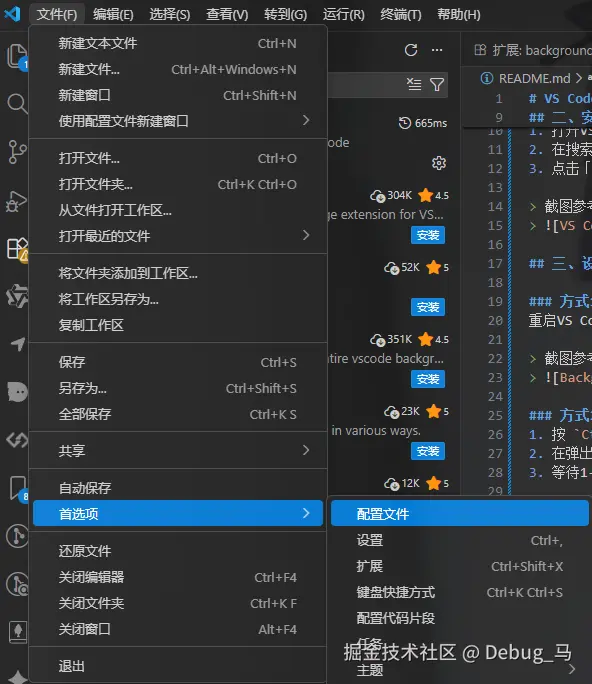
Task: Open Source Control view in activity bar
Action: tap(17, 152)
